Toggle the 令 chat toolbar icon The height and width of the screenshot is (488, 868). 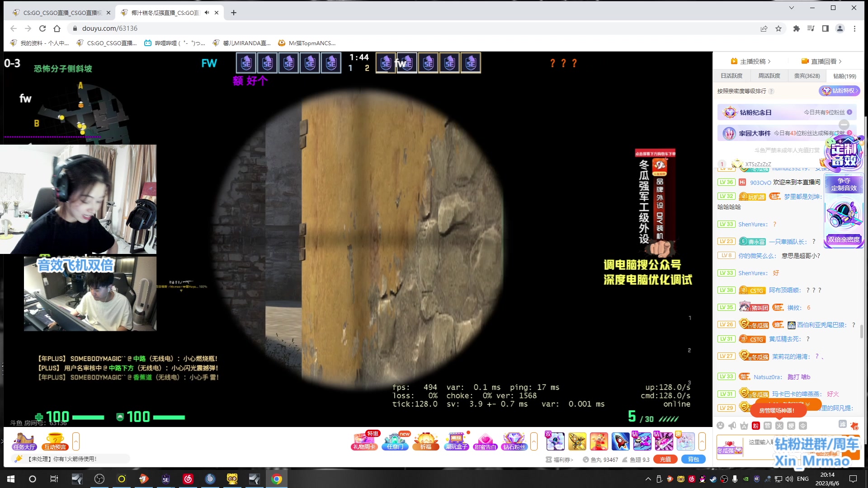(803, 426)
